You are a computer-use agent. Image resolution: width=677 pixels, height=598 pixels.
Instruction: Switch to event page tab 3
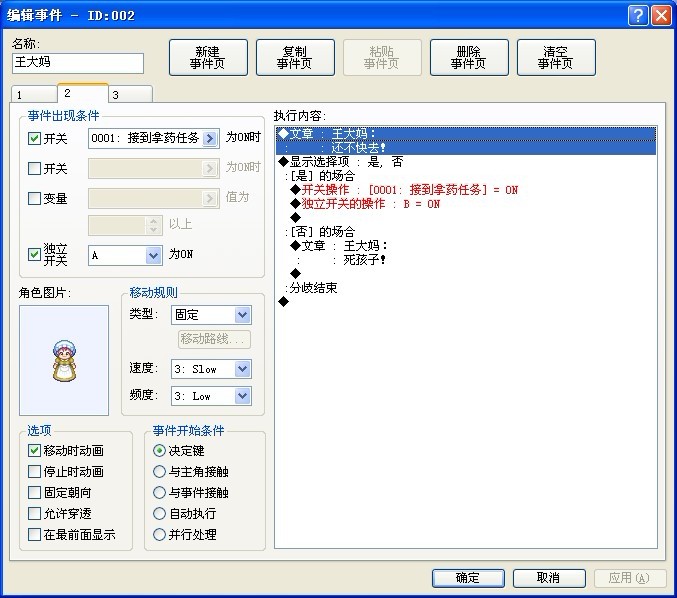(130, 95)
